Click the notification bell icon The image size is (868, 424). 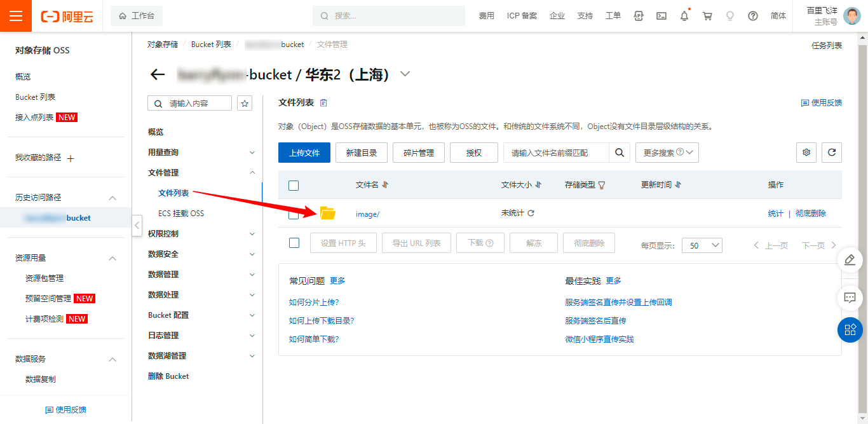click(684, 16)
